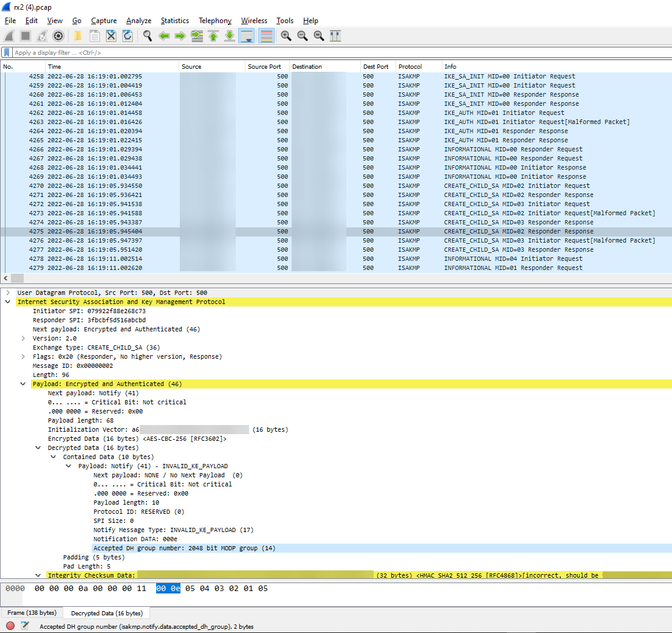The height and width of the screenshot is (633, 672).
Task: Collapse the Decrypted Data subtree
Action: tap(38, 448)
